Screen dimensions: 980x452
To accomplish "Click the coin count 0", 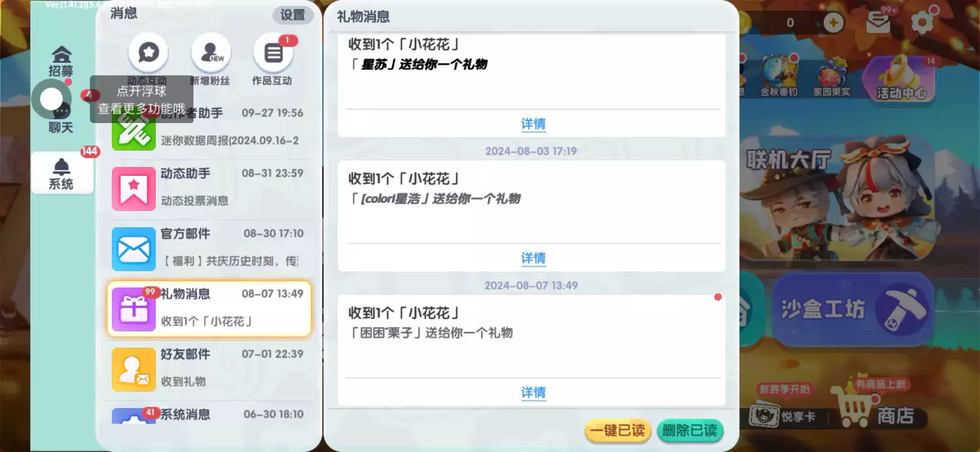I will tap(790, 23).
